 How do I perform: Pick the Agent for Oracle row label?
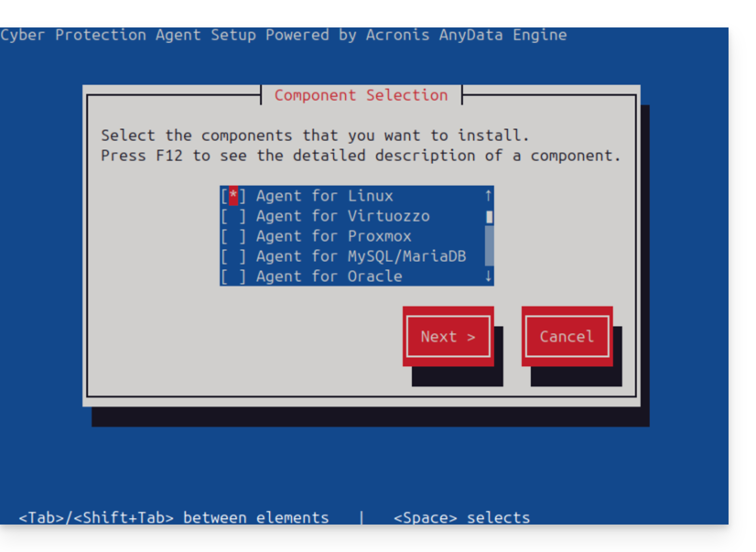[329, 276]
